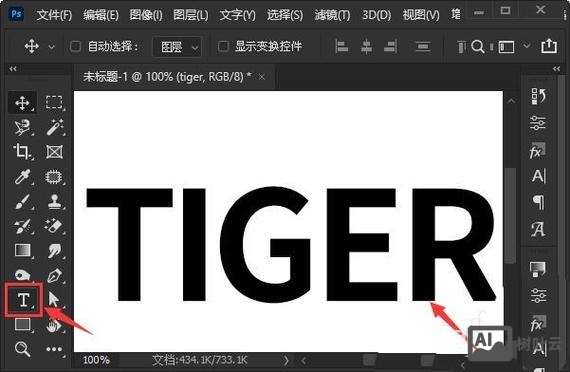Collapse the right panel double-arrow

pos(556,69)
